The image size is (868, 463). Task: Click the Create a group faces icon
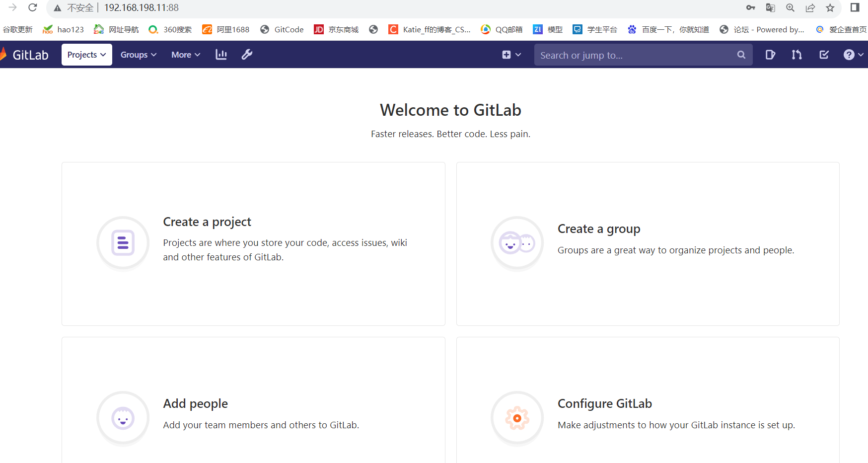(x=517, y=243)
